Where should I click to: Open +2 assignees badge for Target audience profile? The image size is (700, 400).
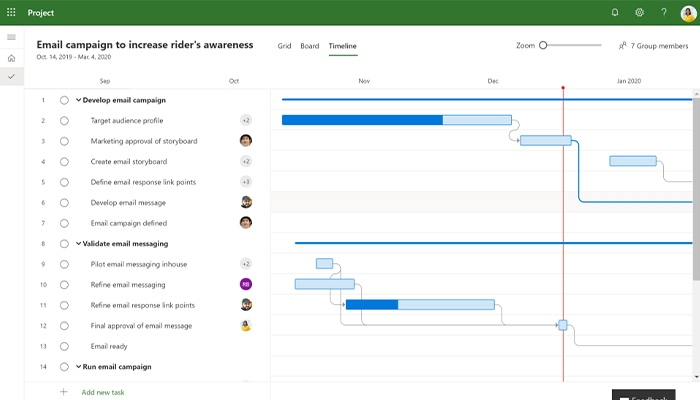click(x=246, y=120)
